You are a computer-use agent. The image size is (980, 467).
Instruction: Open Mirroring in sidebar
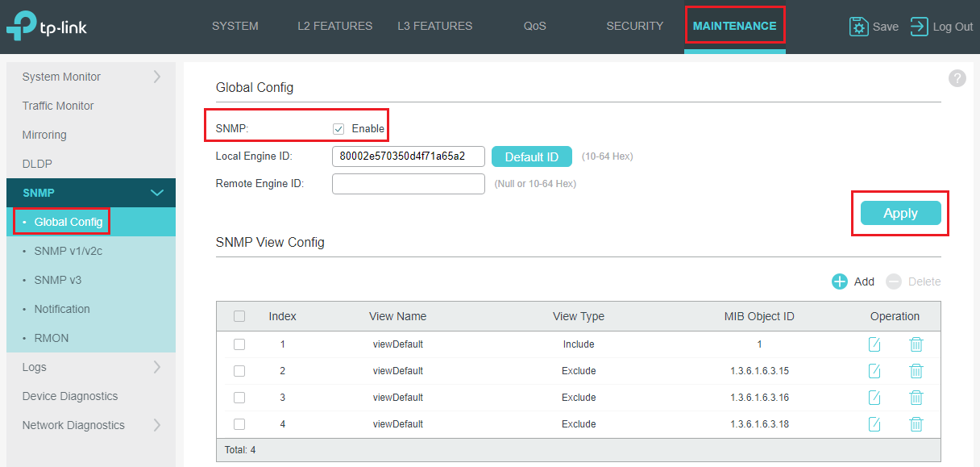[44, 135]
